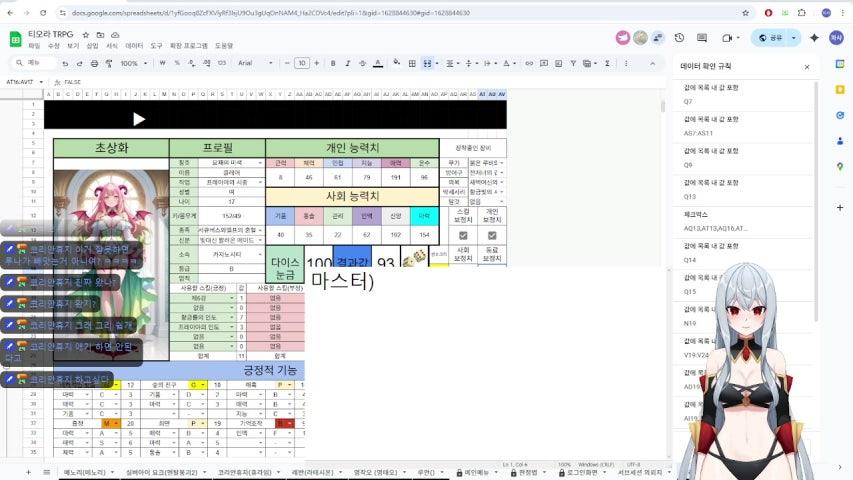This screenshot has height=480, width=853.
Task: Collapse the toolbar with chevron
Action: (652, 64)
